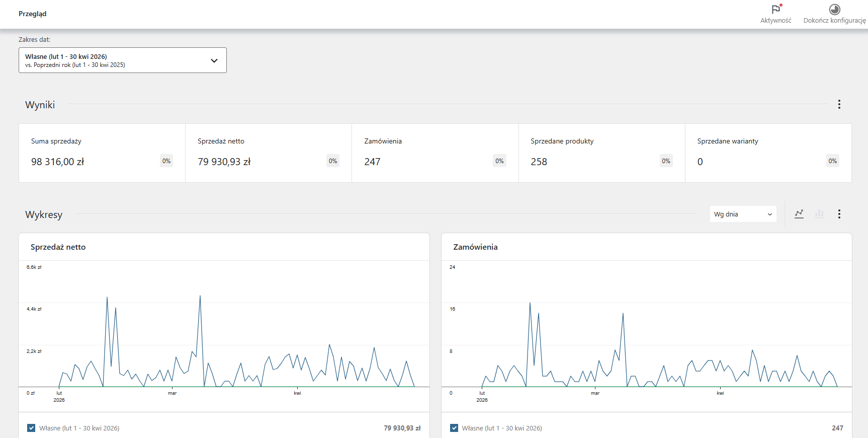
Task: Open the Sprzedane warianty summary card
Action: [768, 153]
